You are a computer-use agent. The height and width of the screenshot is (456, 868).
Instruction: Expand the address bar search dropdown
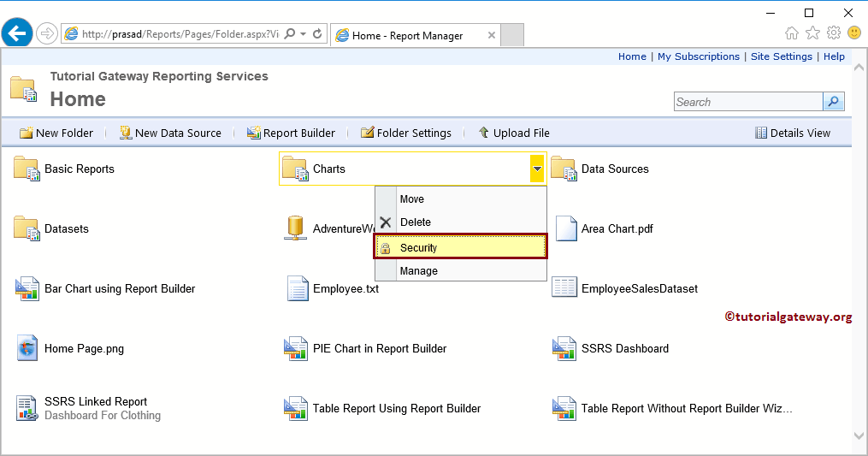[x=304, y=34]
